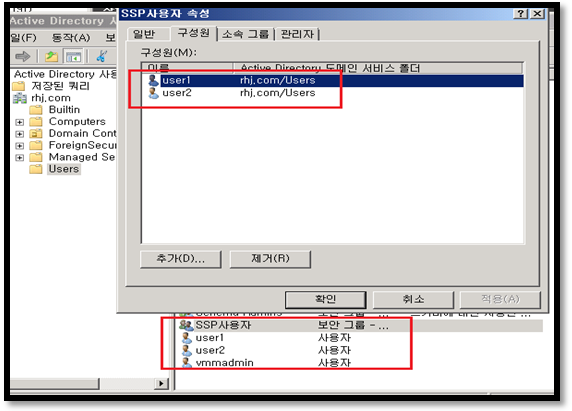The image size is (572, 411).
Task: Click 사용자 type beside vmmadmin
Action: (334, 363)
